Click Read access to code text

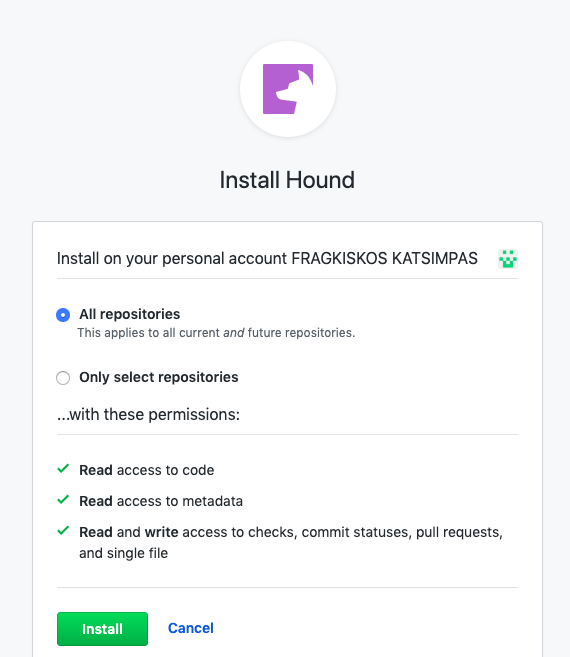[x=147, y=470]
